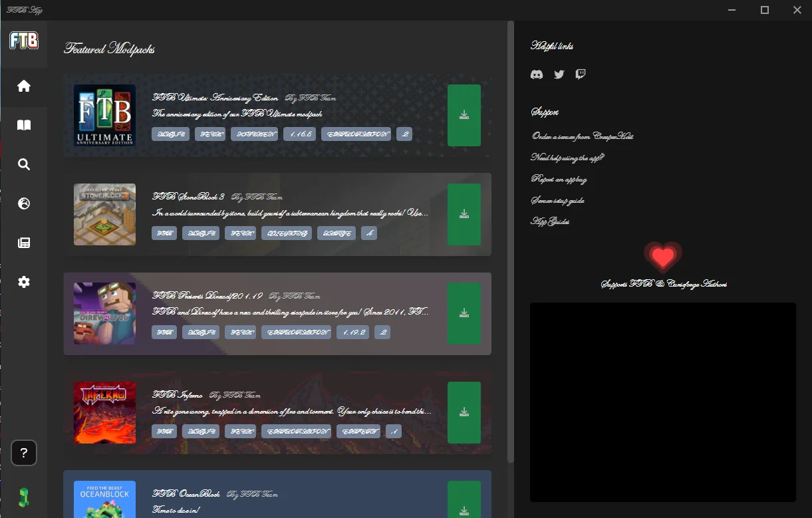Open 'Need help using the app?' link
Screen dimensions: 812x518
point(567,158)
